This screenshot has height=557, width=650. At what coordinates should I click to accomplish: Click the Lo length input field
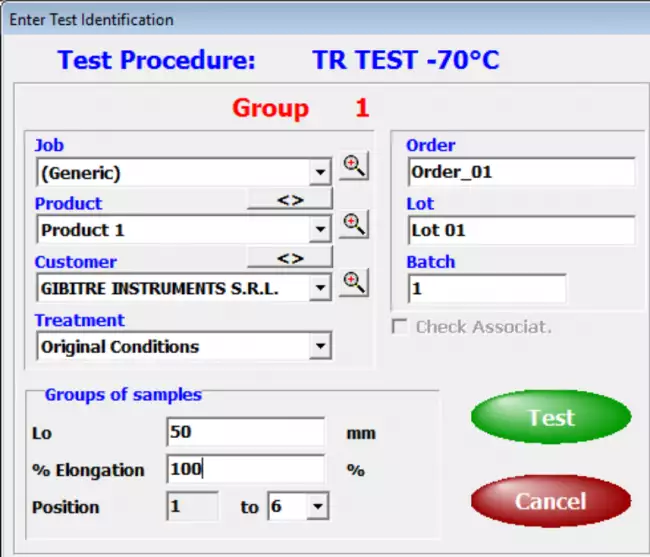[245, 432]
